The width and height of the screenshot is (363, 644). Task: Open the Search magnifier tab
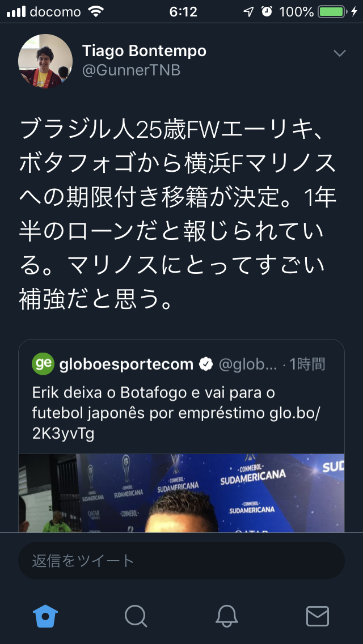(136, 616)
